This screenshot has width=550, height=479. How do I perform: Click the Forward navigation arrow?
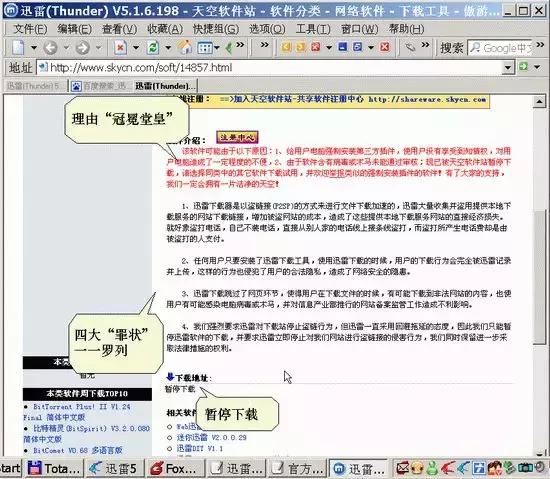[x=83, y=47]
